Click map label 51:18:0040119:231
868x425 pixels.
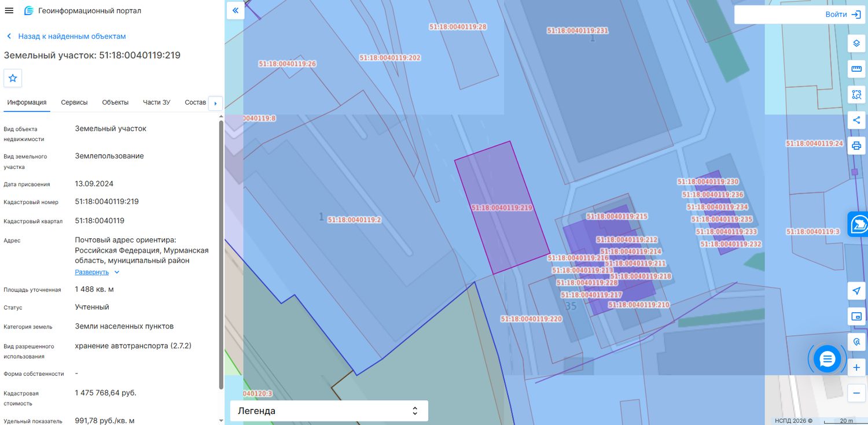pyautogui.click(x=578, y=31)
